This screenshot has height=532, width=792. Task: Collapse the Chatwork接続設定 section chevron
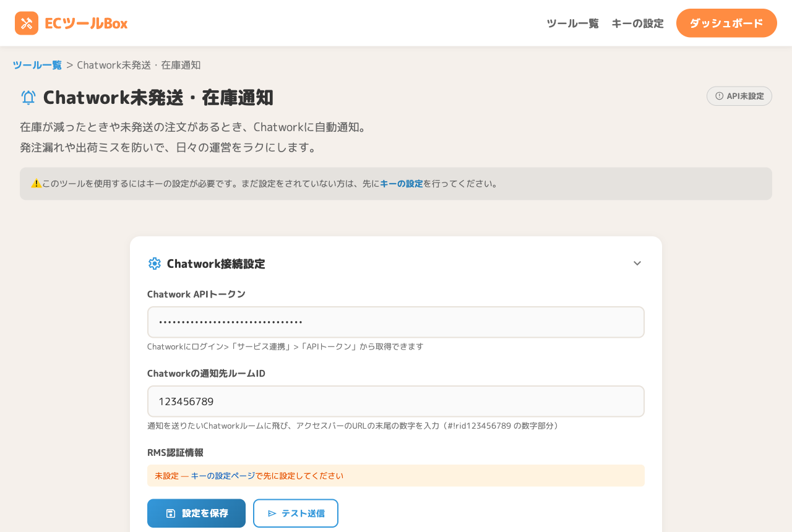tap(637, 264)
